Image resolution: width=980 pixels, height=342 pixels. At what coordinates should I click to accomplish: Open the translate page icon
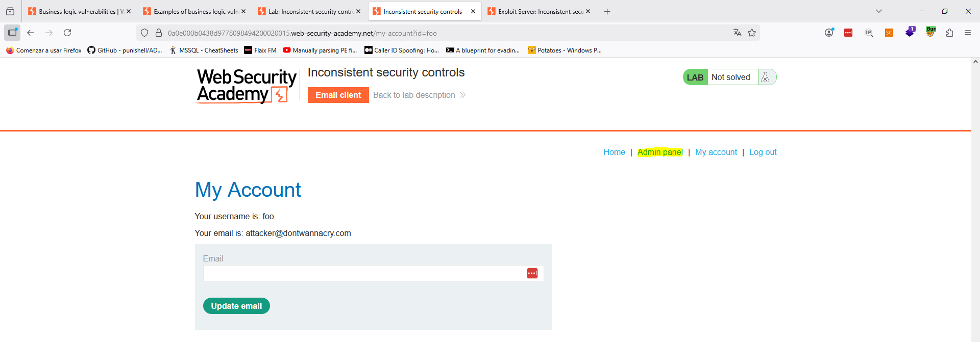(737, 33)
